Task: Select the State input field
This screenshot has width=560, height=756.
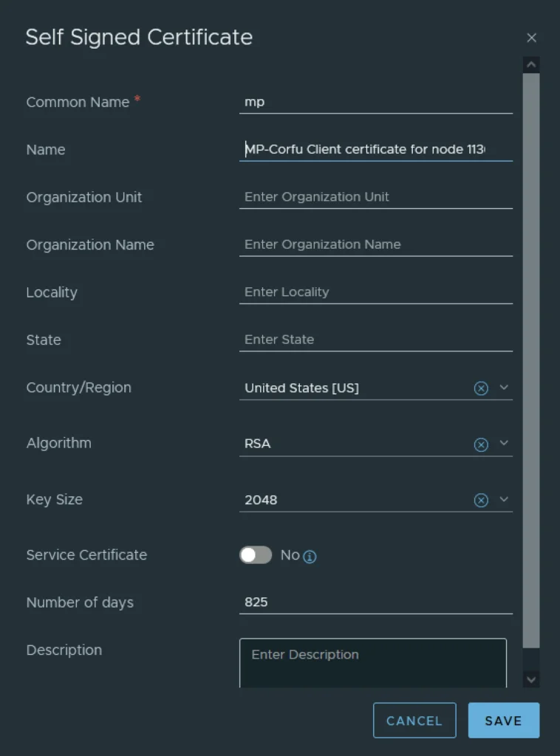Action: point(376,340)
